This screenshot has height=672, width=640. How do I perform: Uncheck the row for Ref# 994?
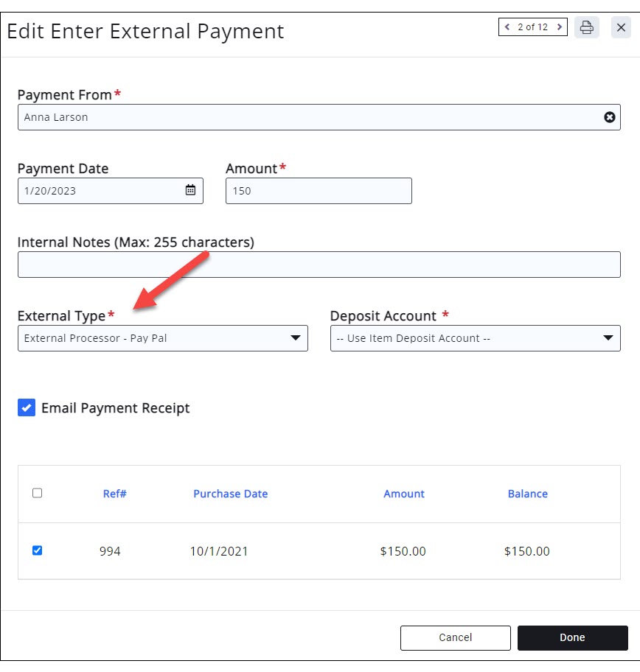tap(38, 550)
